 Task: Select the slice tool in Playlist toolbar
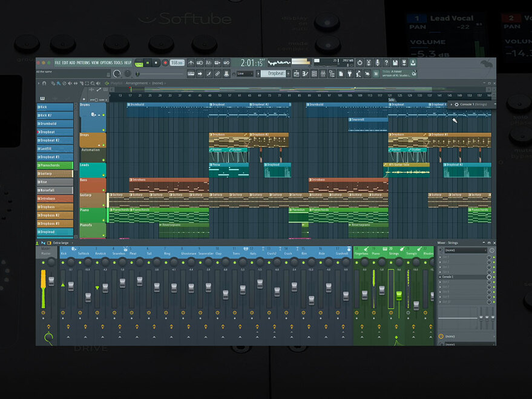coord(81,83)
